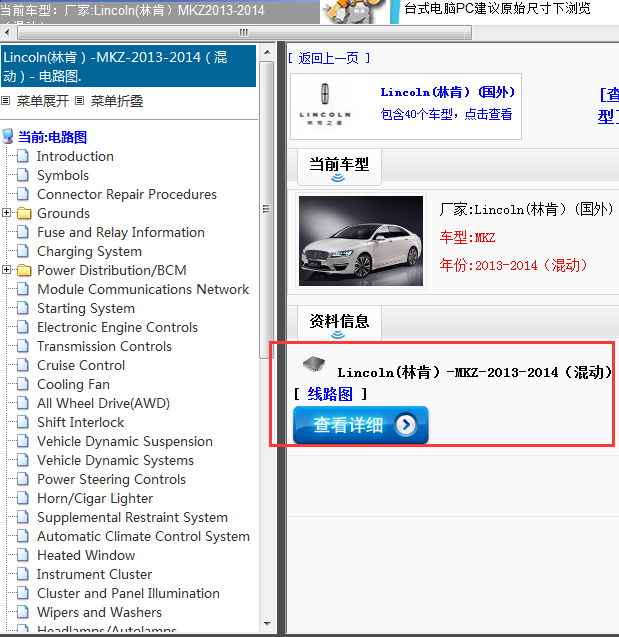Click the tree scrollbar down arrow
The image size is (619, 637).
pyautogui.click(x=267, y=623)
